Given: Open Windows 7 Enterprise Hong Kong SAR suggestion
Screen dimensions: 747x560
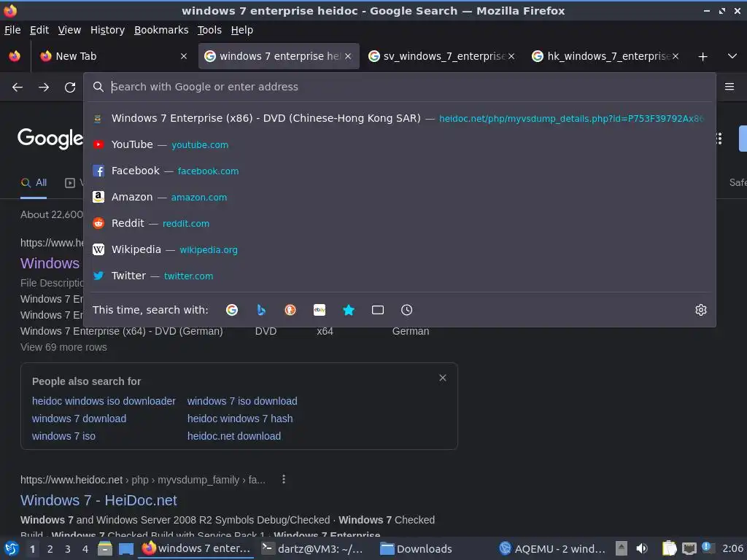Looking at the screenshot, I should (400, 118).
